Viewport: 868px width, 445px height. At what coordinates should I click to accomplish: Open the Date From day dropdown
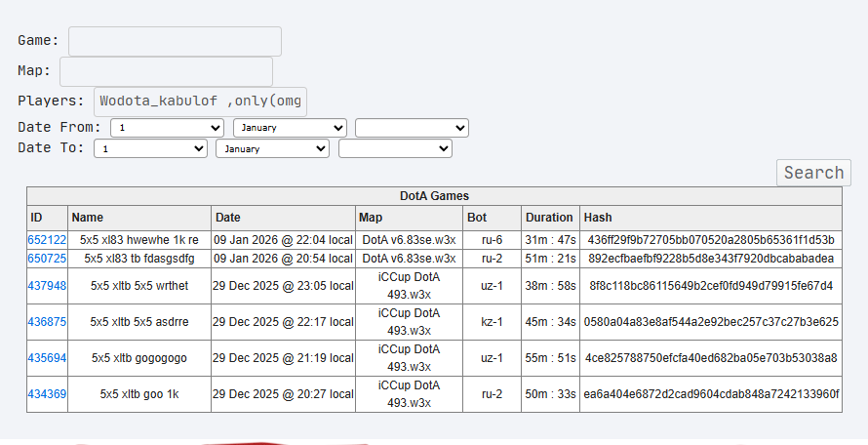coord(168,128)
